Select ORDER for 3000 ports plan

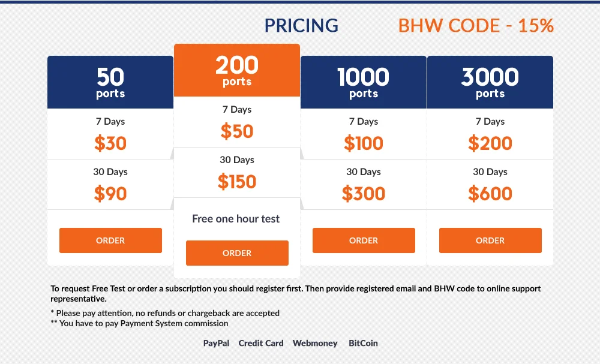[x=490, y=240]
